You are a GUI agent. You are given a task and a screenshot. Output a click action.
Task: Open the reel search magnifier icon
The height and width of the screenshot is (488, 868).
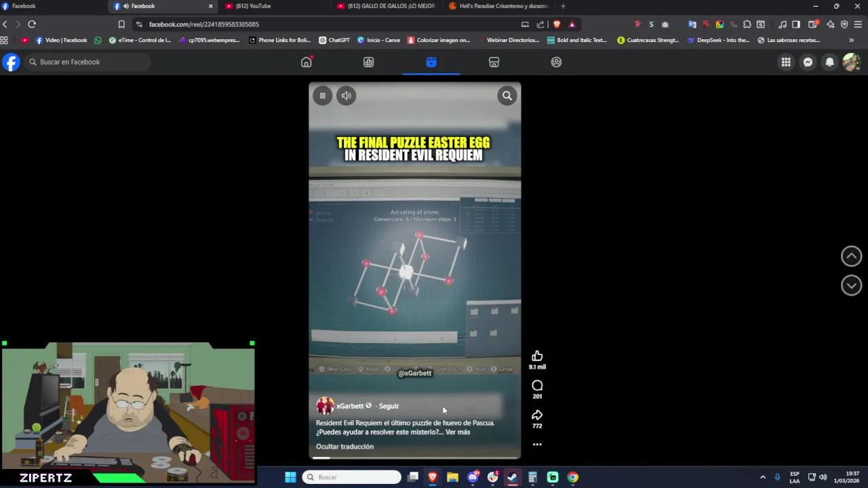(x=507, y=96)
